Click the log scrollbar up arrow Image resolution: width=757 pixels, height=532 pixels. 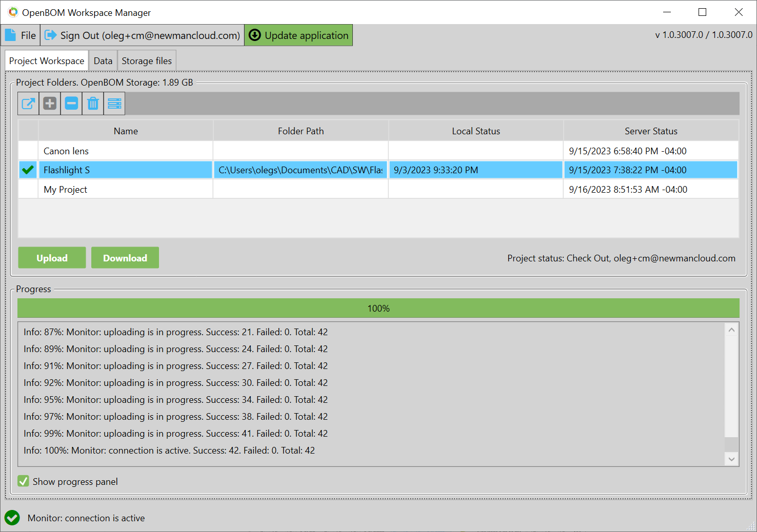tap(732, 330)
